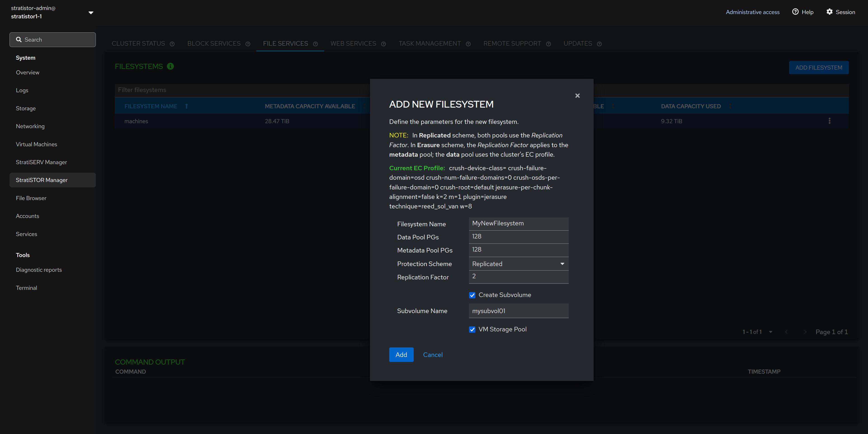
Task: Toggle the VM Storage Pool checkbox
Action: [472, 330]
